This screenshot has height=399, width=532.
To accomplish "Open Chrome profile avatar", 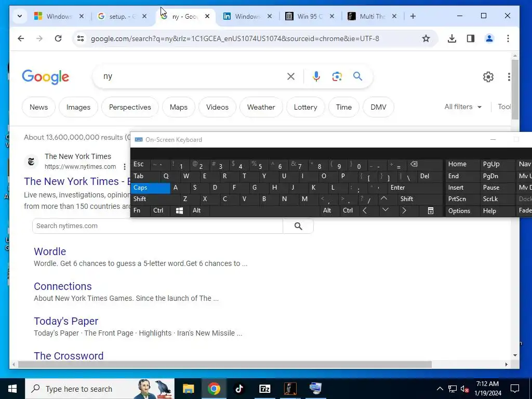I will coord(489,38).
